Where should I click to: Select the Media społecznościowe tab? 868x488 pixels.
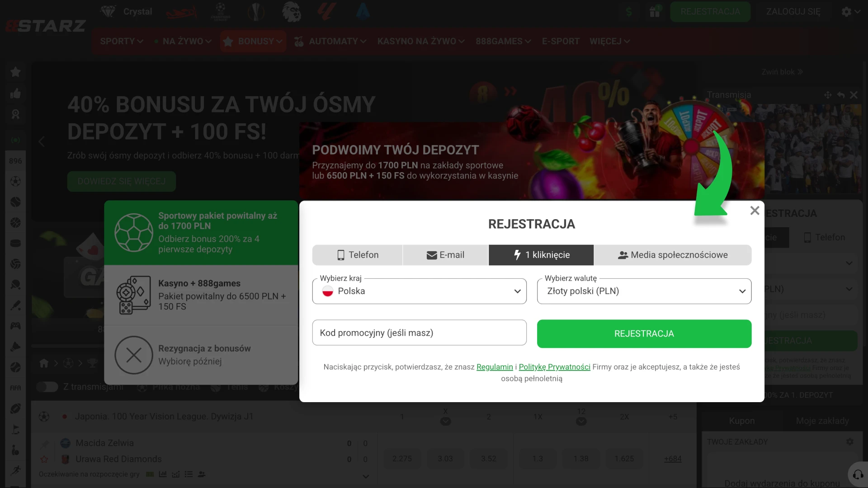point(673,255)
